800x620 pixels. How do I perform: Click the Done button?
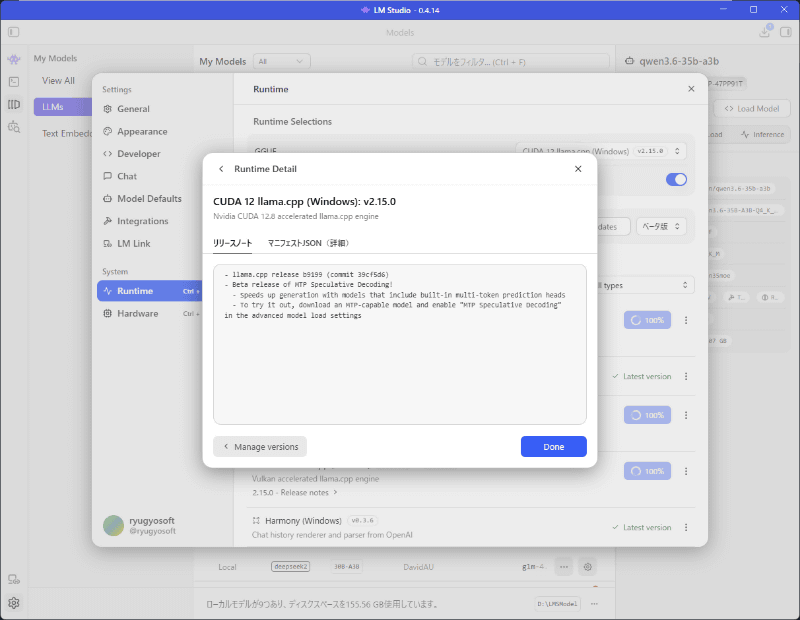554,447
